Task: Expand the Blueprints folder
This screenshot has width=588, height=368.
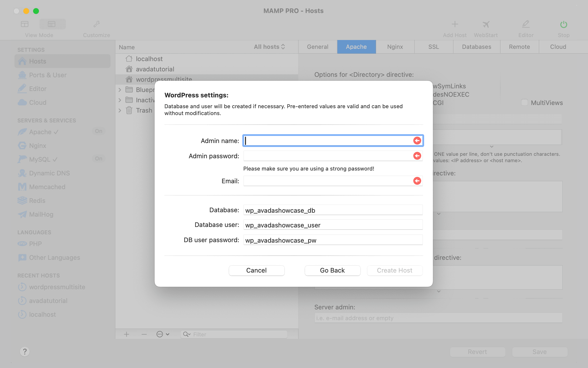Action: click(120, 90)
